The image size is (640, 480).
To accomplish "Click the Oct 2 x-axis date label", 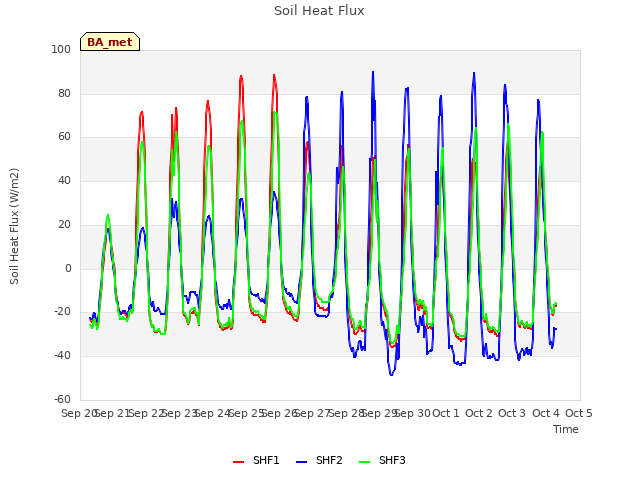I will coord(479,413).
